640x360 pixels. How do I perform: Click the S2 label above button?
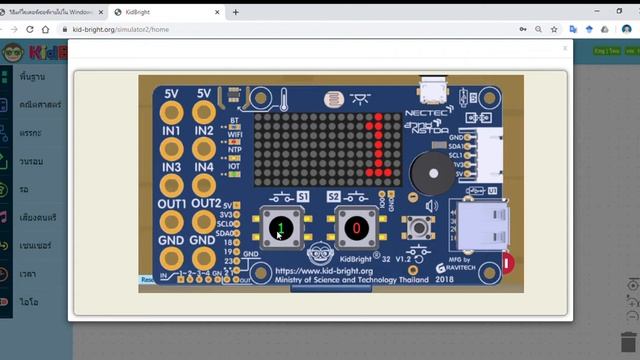pyautogui.click(x=333, y=197)
